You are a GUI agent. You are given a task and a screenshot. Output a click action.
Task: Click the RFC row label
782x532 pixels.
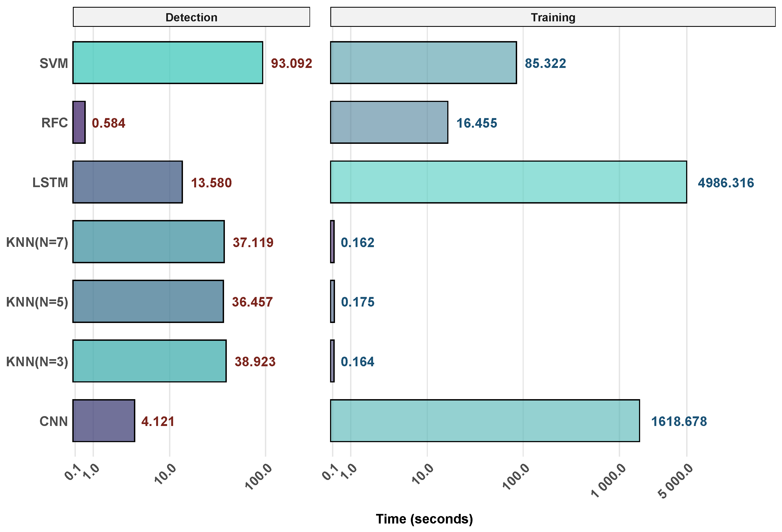click(55, 123)
